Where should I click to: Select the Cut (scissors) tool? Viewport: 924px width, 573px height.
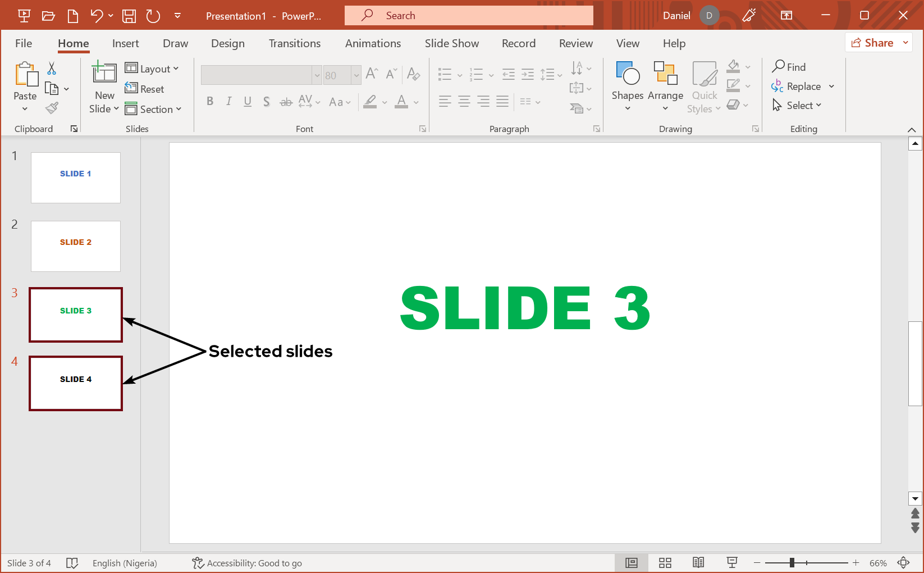(51, 67)
